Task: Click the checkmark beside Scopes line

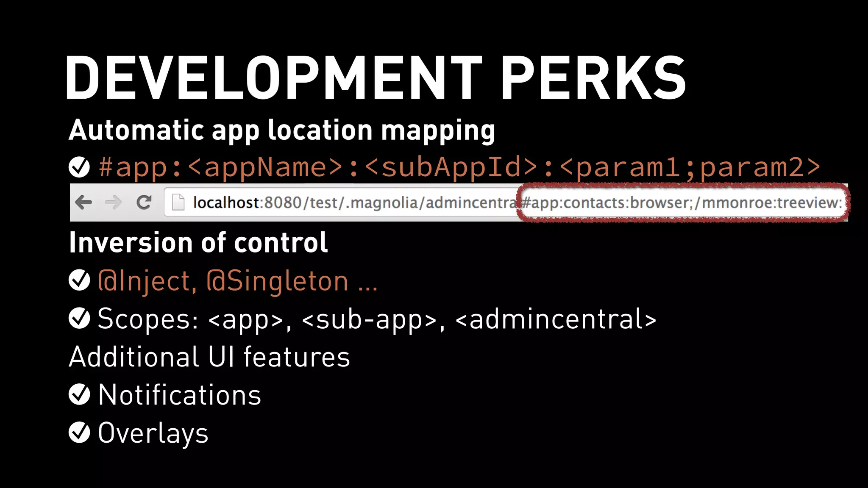Action: tap(79, 319)
